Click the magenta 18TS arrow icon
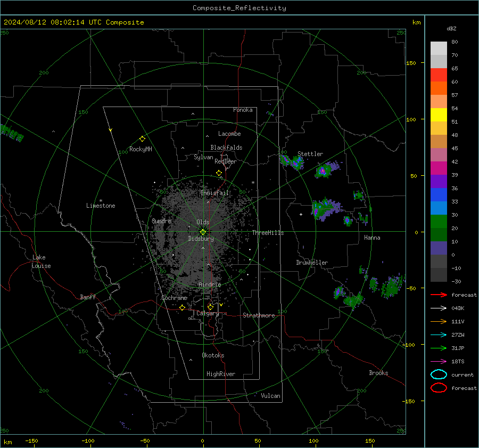The width and height of the screenshot is (479, 448). 439,362
